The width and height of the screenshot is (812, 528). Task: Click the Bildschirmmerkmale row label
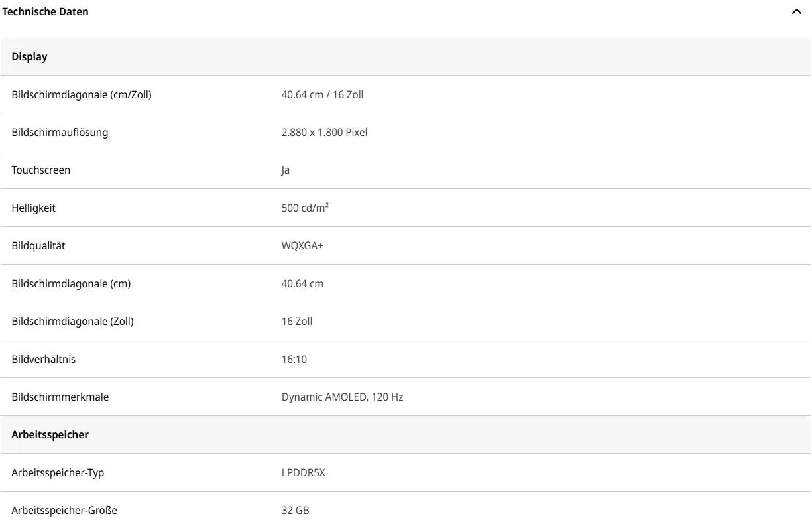(x=60, y=397)
